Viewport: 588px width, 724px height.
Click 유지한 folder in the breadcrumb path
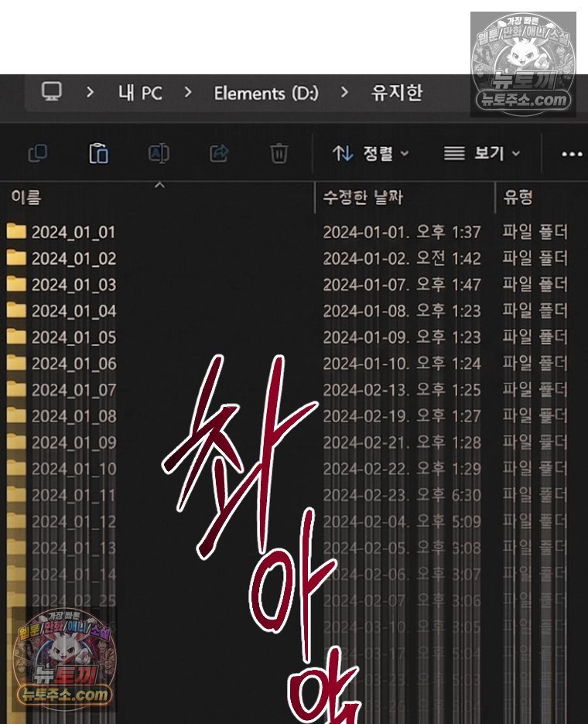(397, 92)
